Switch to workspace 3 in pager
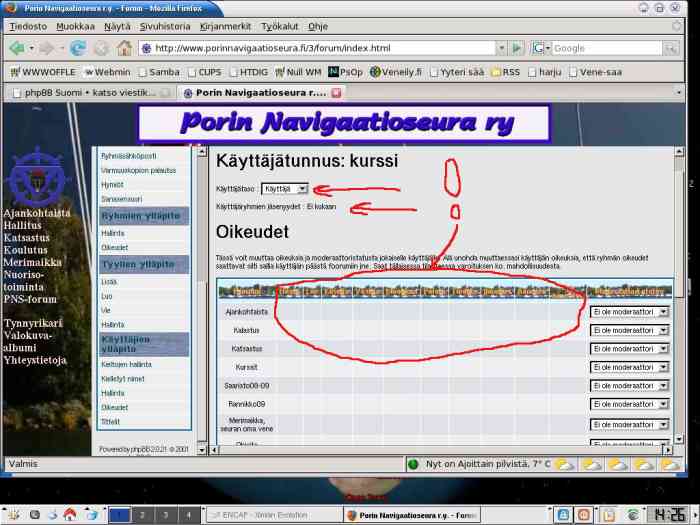The height and width of the screenshot is (525, 700). pos(165,514)
